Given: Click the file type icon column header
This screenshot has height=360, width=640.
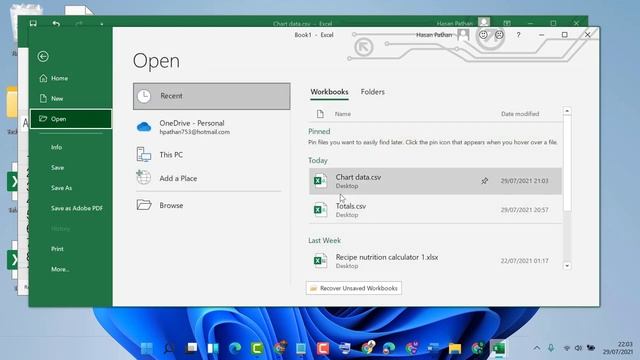Looking at the screenshot, I should coord(320,114).
